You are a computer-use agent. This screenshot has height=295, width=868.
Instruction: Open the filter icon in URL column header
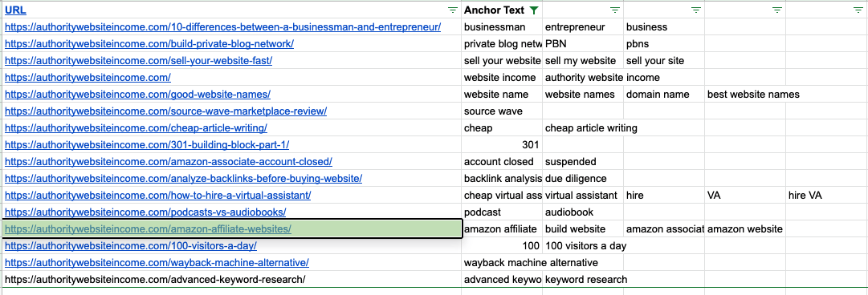click(452, 10)
